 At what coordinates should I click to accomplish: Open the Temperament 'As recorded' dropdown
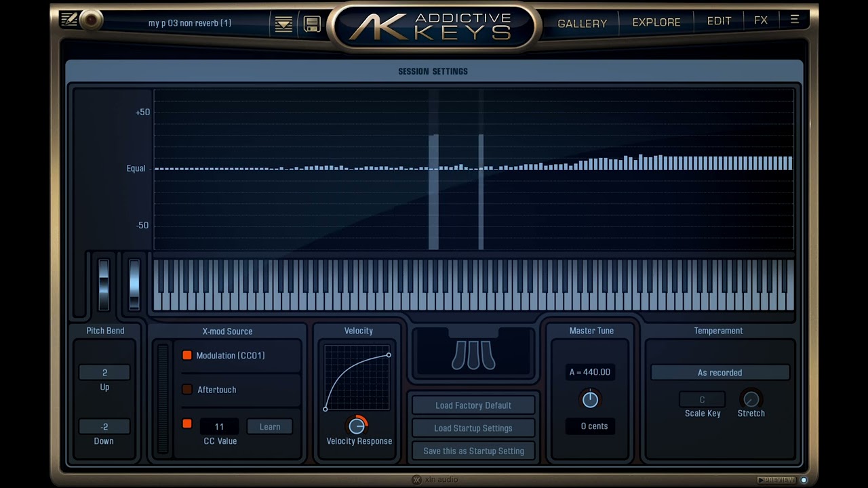coord(720,373)
